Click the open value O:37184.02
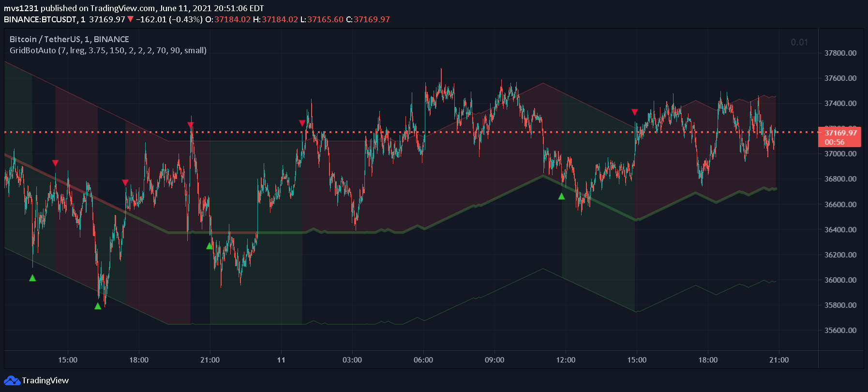 pos(228,19)
